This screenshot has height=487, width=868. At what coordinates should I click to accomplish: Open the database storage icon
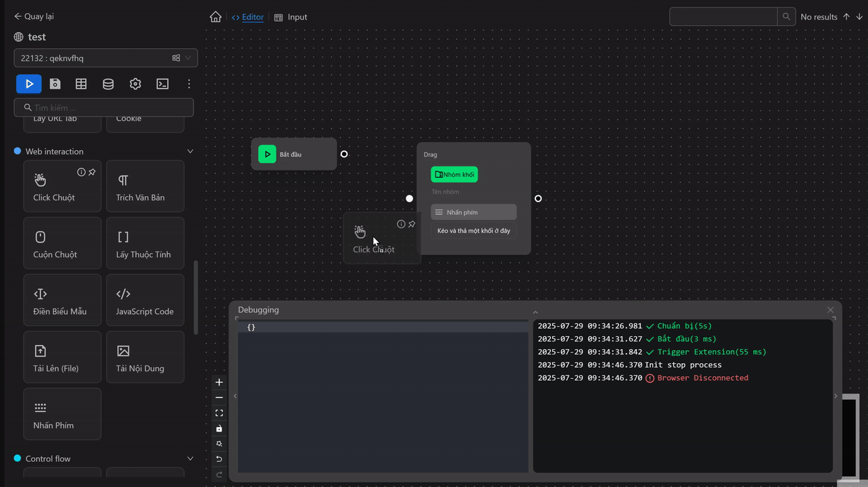[108, 84]
